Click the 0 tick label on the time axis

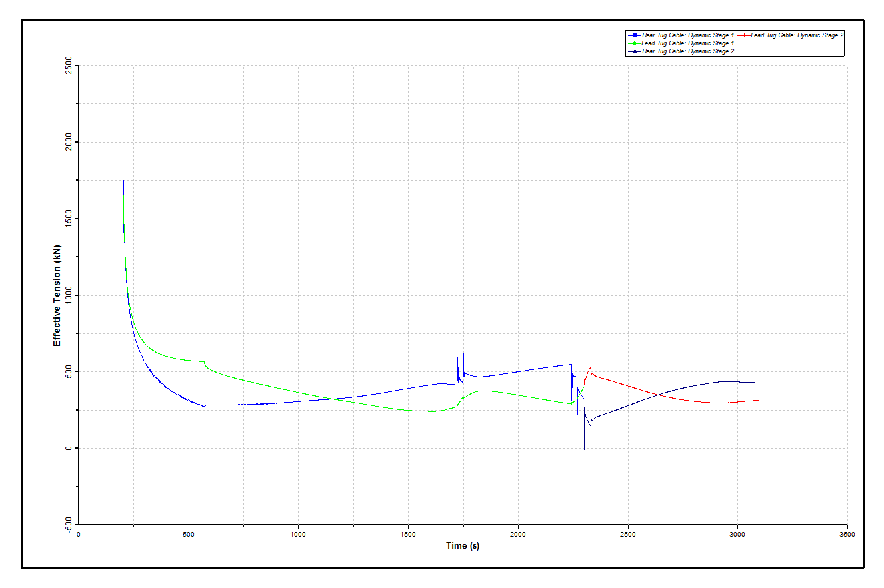pyautogui.click(x=79, y=535)
